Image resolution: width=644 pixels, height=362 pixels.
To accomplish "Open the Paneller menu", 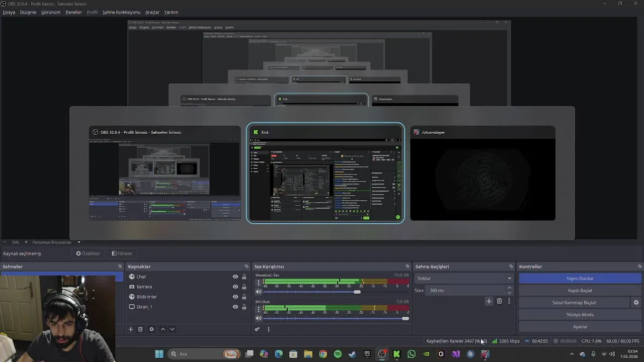I will pyautogui.click(x=73, y=12).
